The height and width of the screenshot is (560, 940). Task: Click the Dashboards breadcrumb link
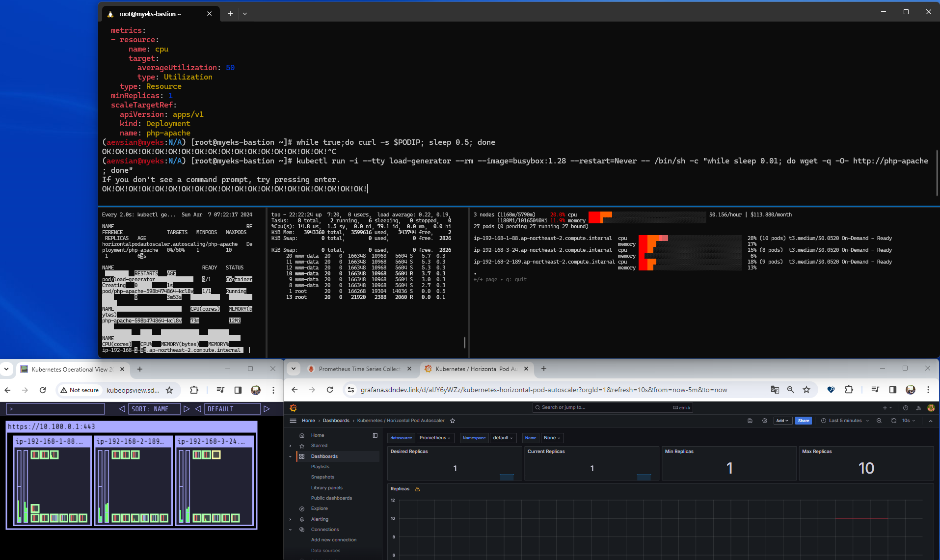(x=336, y=421)
